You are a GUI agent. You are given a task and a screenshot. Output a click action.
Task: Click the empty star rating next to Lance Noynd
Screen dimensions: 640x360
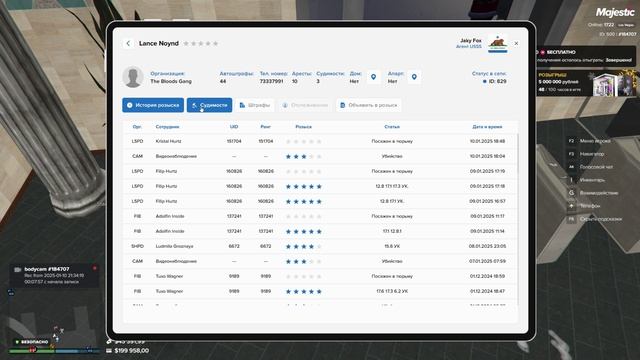201,43
